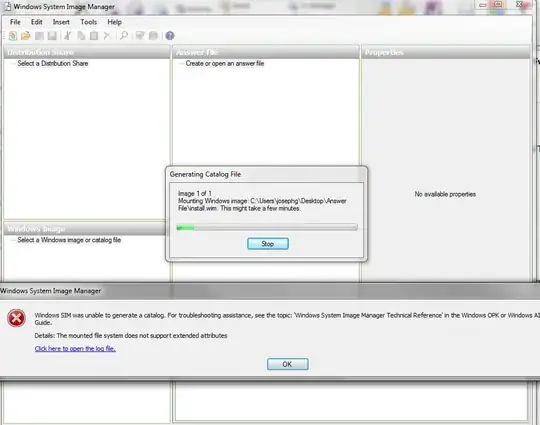Select 'Create or open an answer file' item
540x425 pixels.
[225, 63]
